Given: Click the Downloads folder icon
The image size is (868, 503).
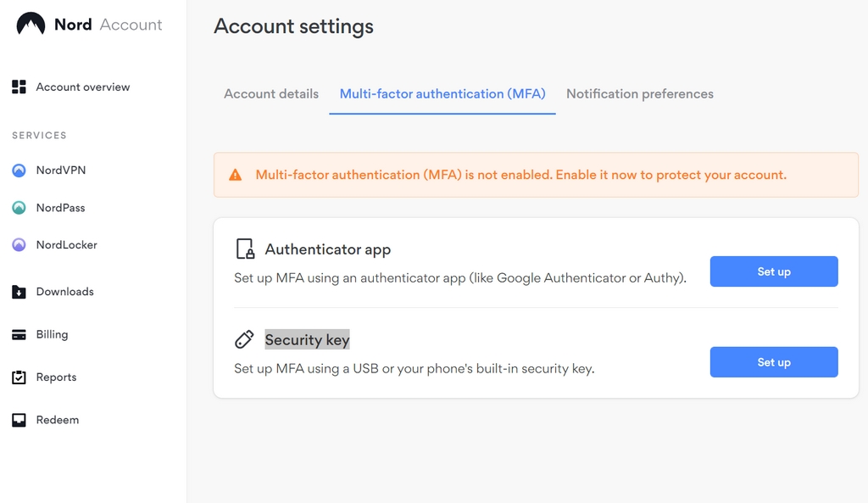Looking at the screenshot, I should [19, 292].
